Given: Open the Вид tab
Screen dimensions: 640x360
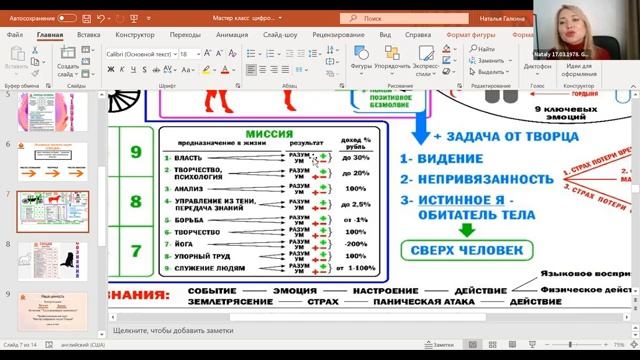Looking at the screenshot, I should 385,35.
